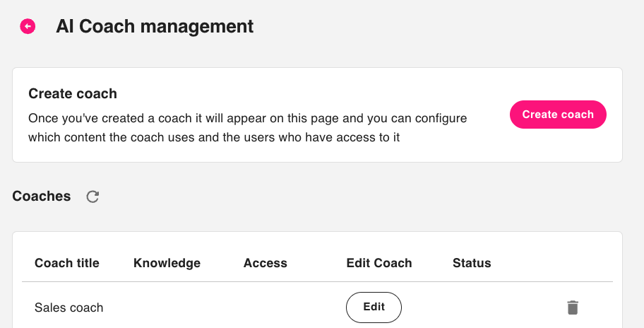Select the Edit Coach column header
The height and width of the screenshot is (328, 644).
(378, 263)
